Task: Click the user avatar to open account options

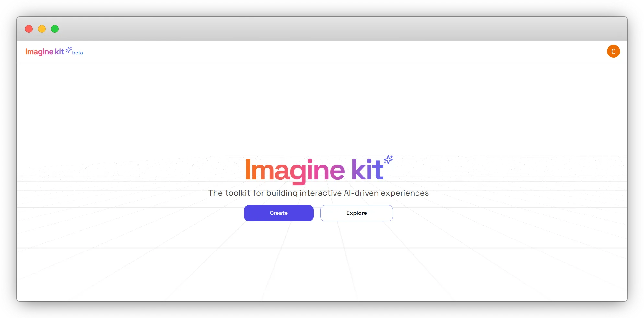Action: 614,51
